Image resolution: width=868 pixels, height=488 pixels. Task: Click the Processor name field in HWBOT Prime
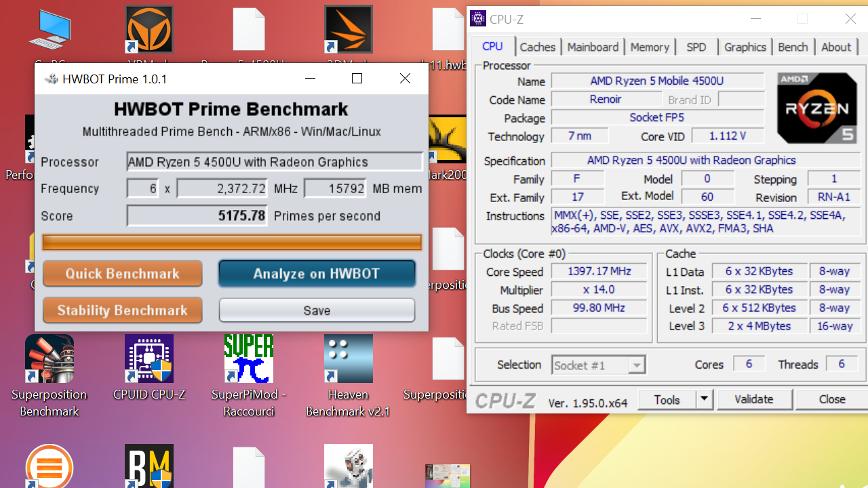coord(275,162)
